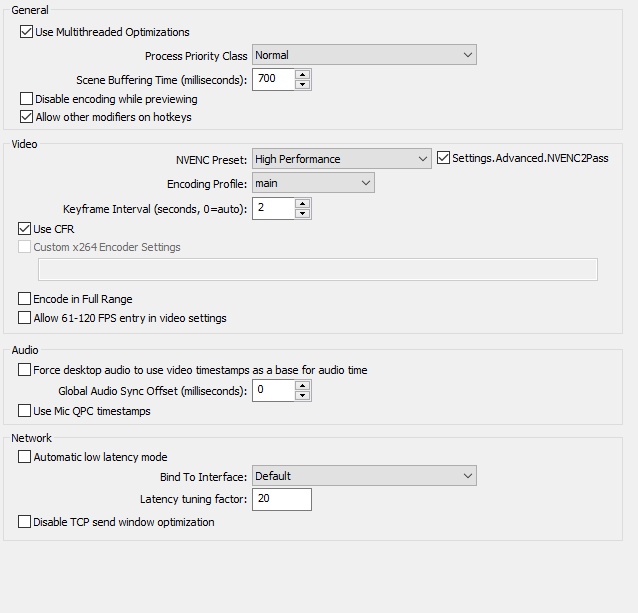Lower Global Audio Sync Offset with down arrow

[x=302, y=395]
